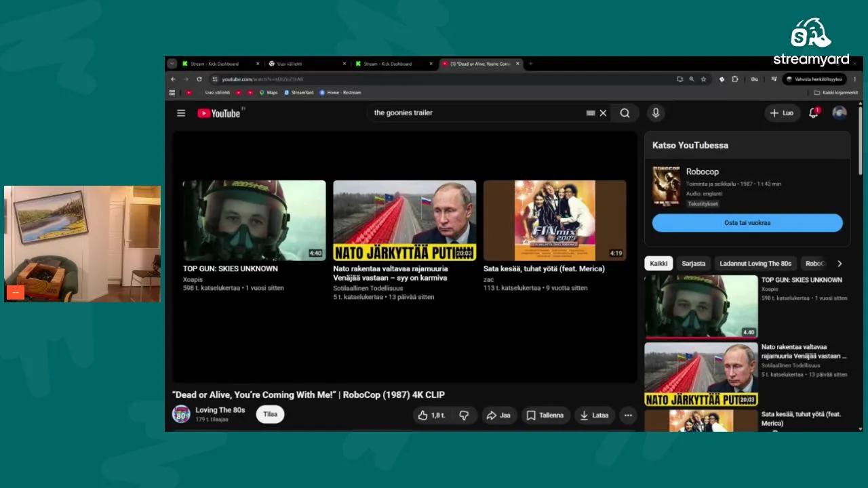Click the Tekstitykset subtitles badge
The height and width of the screenshot is (488, 868).
tap(703, 203)
